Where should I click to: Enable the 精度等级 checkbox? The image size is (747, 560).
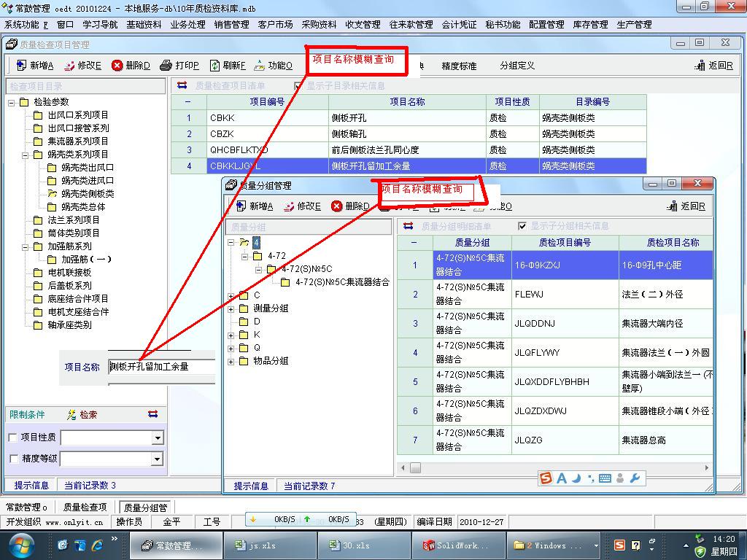tap(12, 459)
